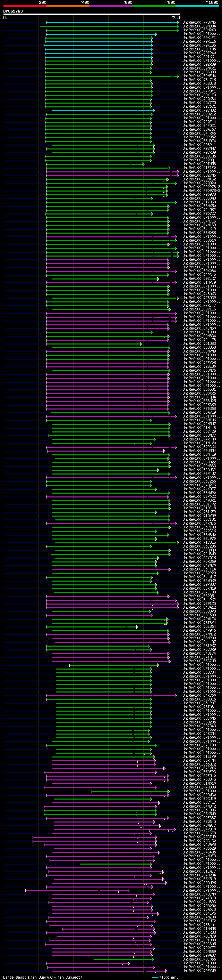
Task: Select hit label UniRef100_A9SKG9
Action: [x=199, y=152]
